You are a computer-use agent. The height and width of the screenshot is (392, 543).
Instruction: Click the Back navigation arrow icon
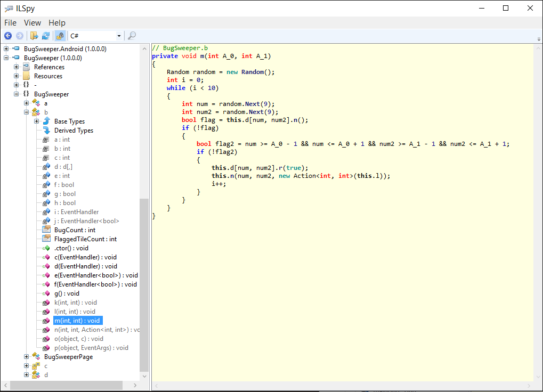tap(8, 36)
